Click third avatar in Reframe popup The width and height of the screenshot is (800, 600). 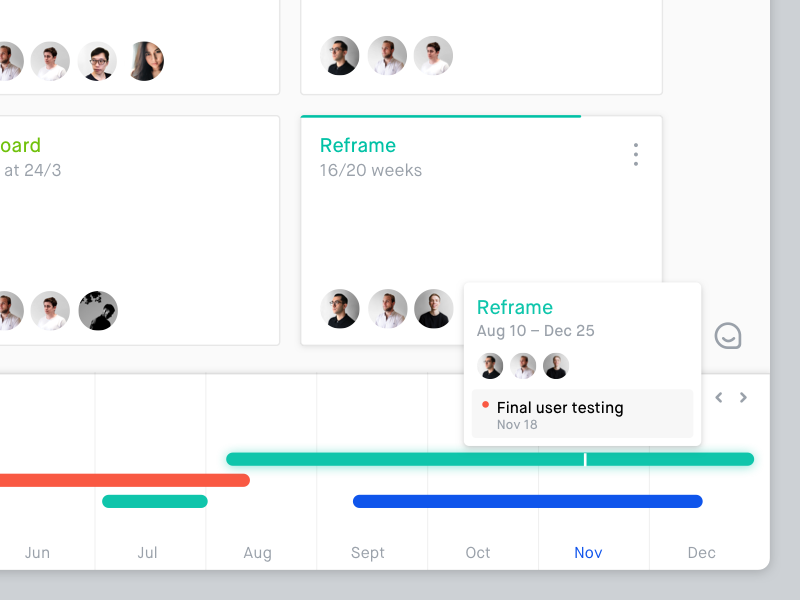click(x=556, y=366)
